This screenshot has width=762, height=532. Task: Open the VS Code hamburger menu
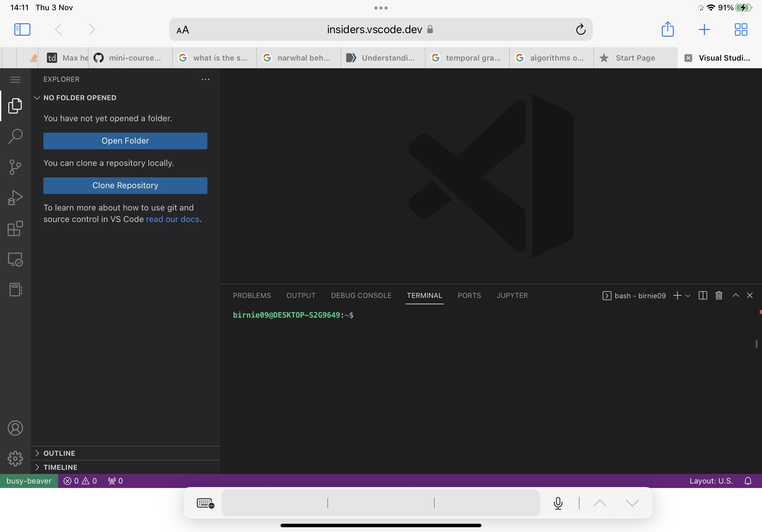point(15,80)
